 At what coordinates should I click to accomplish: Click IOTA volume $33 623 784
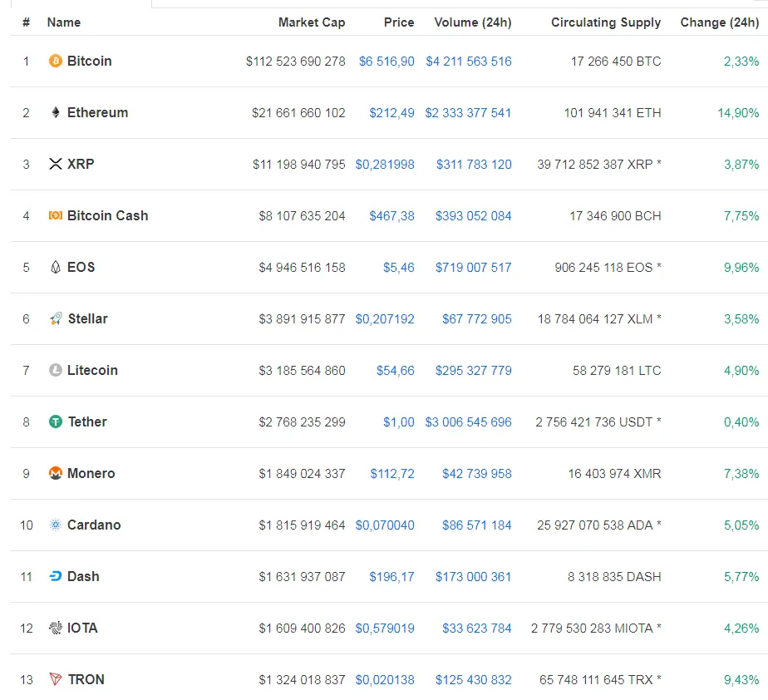pos(476,628)
